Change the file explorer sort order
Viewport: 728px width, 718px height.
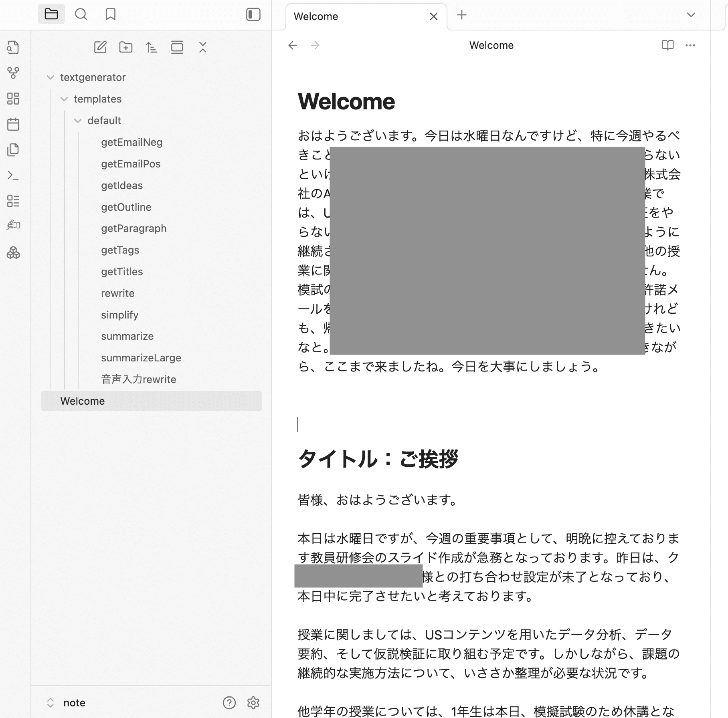(x=152, y=47)
